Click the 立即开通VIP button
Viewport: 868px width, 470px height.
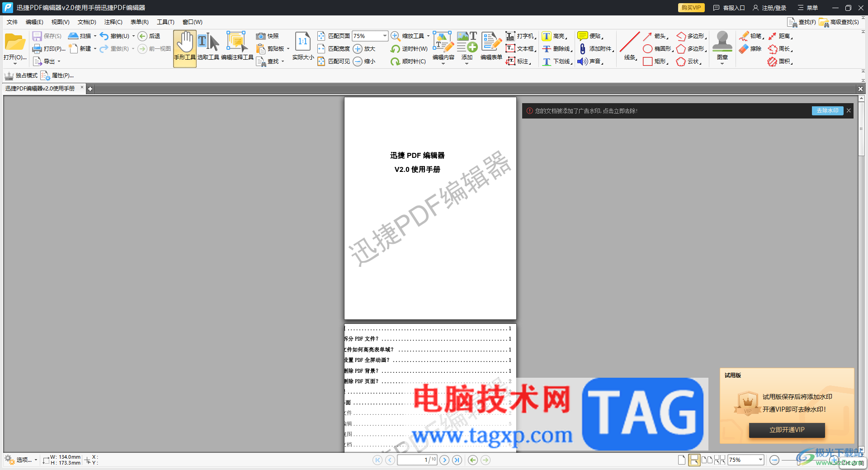tap(787, 430)
